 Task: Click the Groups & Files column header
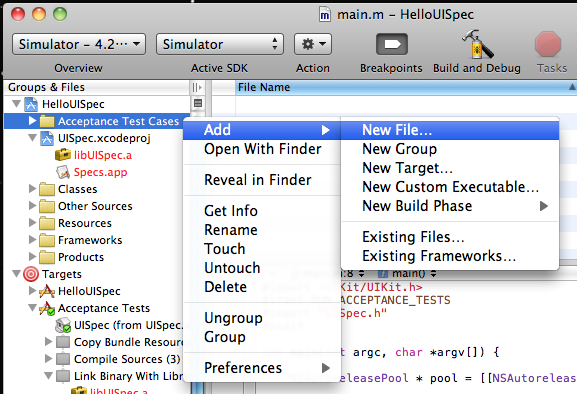(97, 88)
